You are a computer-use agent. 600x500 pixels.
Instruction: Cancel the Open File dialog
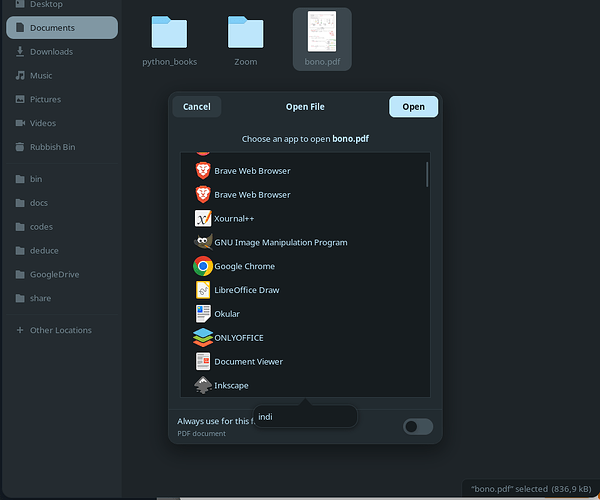pos(197,107)
